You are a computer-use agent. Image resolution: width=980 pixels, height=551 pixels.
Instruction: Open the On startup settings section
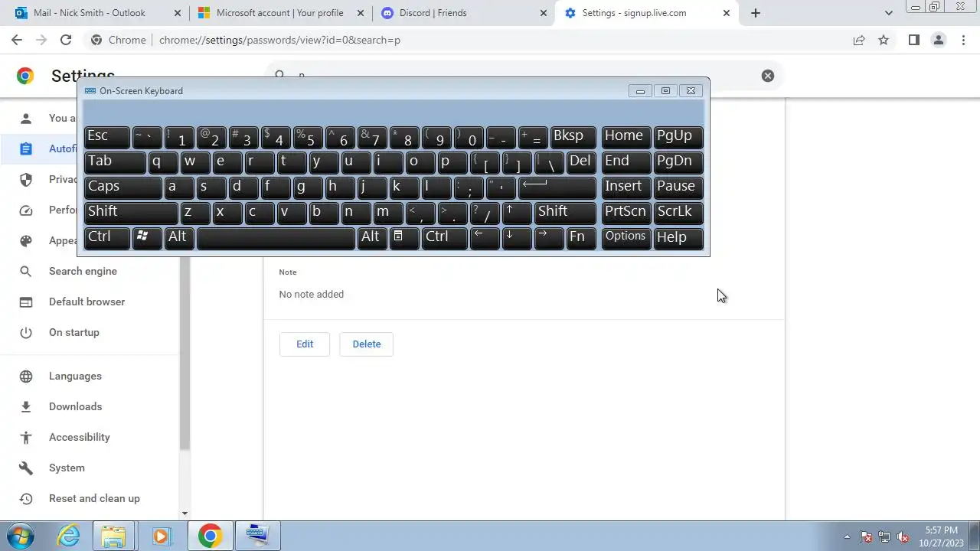[x=74, y=332]
